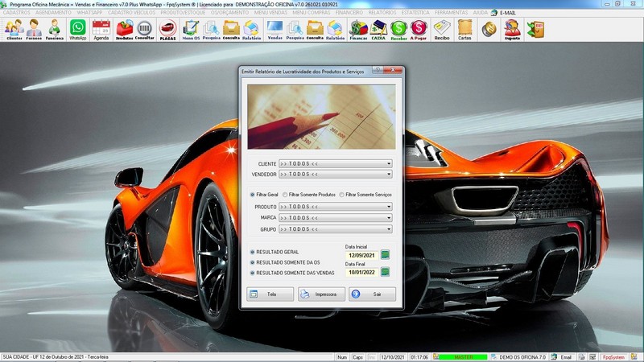Open the WhatsApp toolbar icon
Viewport: 644px width, 362px height.
[x=77, y=30]
